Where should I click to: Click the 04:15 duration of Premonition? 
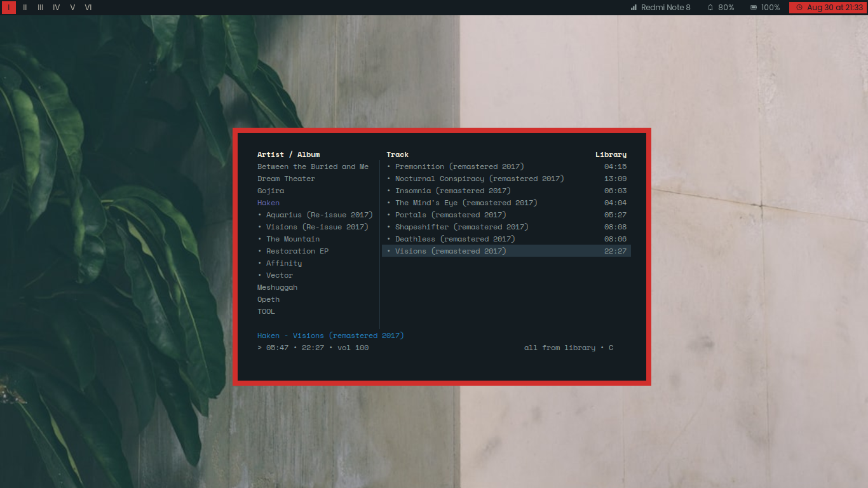[x=615, y=166]
